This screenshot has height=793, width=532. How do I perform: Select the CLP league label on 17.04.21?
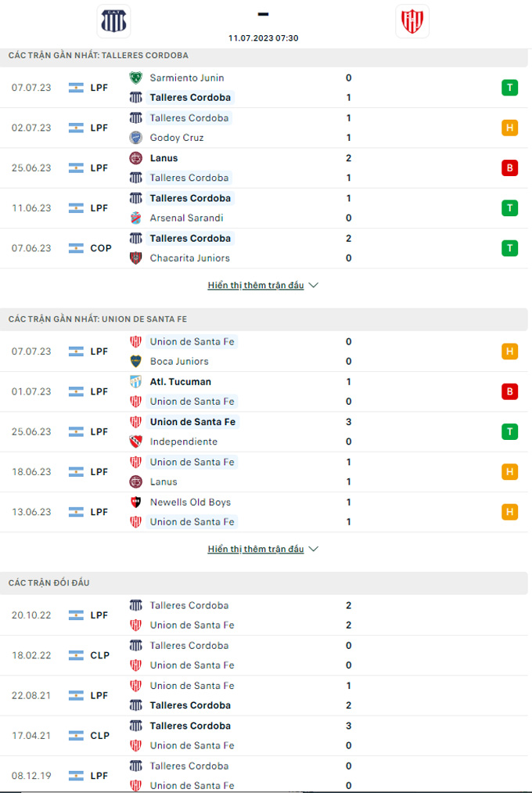point(99,736)
